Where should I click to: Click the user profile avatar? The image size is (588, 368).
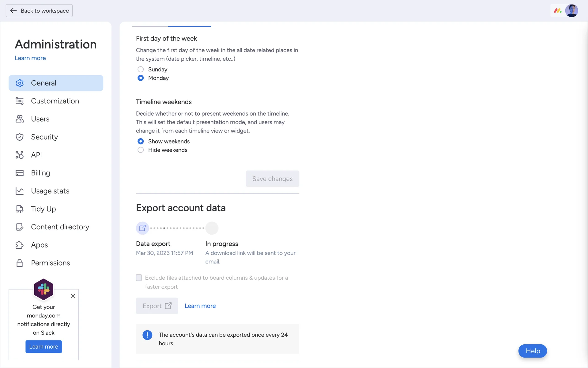tap(571, 11)
